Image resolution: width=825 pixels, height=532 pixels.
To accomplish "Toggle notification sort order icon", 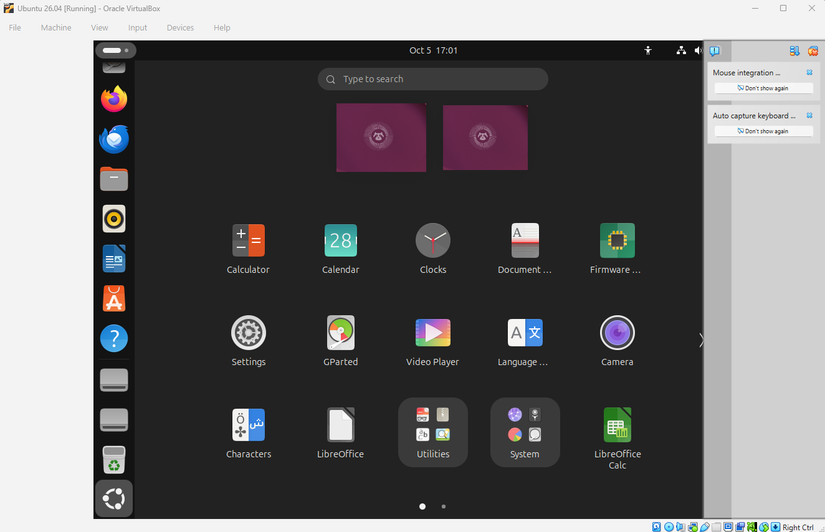I will 794,51.
